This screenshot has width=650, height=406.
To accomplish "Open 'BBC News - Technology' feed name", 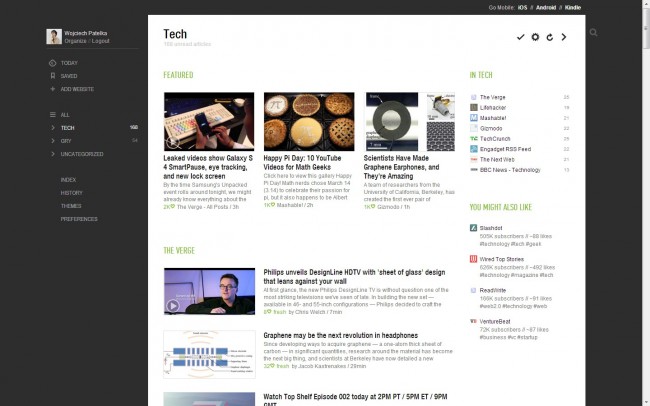I will (x=510, y=170).
